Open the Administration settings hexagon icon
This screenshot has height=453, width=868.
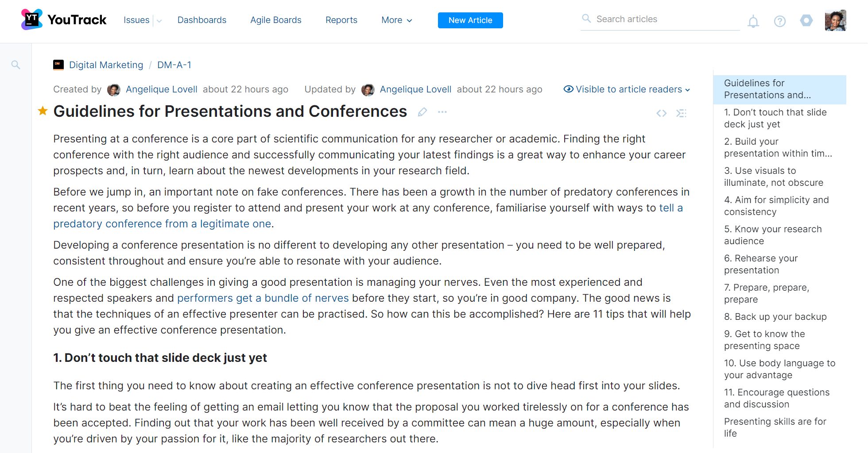click(806, 20)
